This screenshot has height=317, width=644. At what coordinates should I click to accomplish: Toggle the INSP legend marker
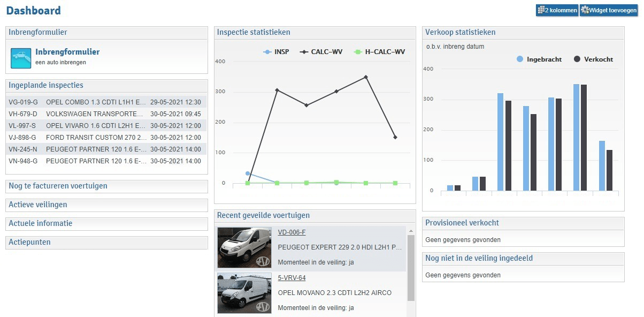coord(267,52)
